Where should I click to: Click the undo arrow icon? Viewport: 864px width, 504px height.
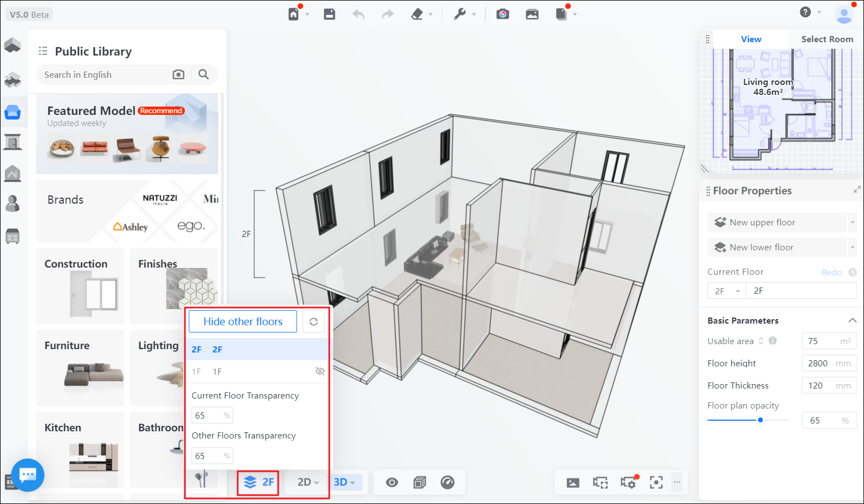(x=359, y=14)
